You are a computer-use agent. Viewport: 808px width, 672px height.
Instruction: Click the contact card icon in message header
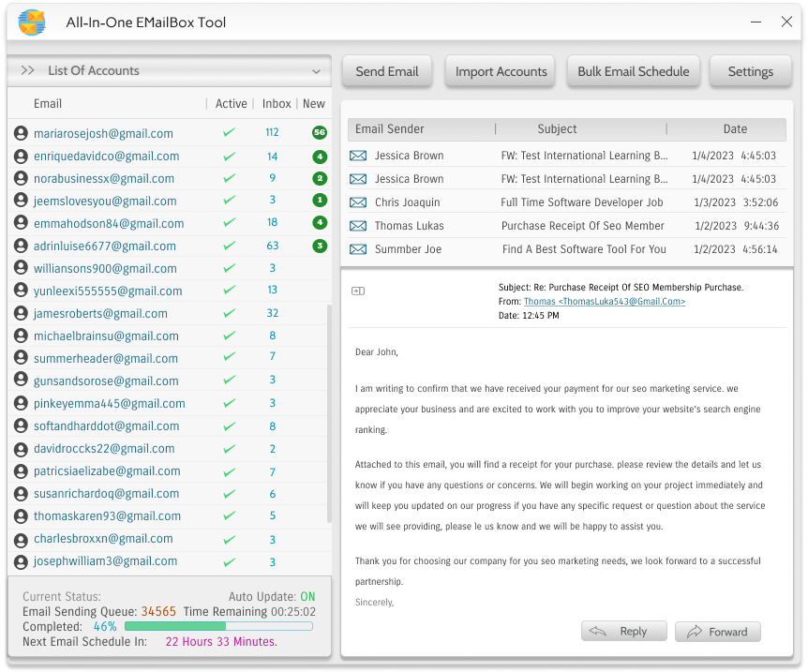pyautogui.click(x=357, y=291)
